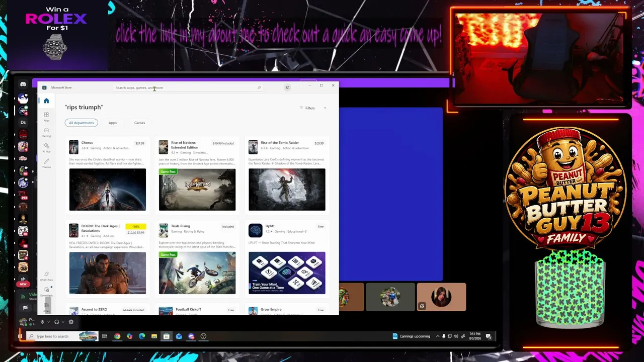
Task: Open the notification center icon
Action: point(489,336)
